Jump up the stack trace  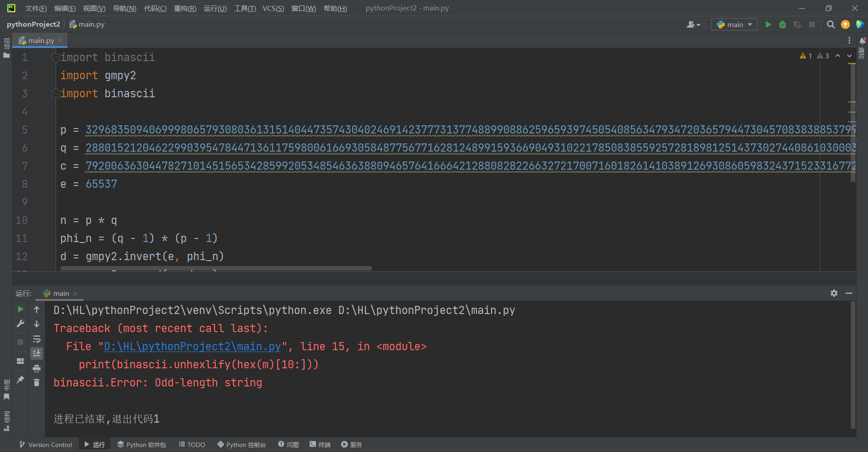tap(37, 309)
